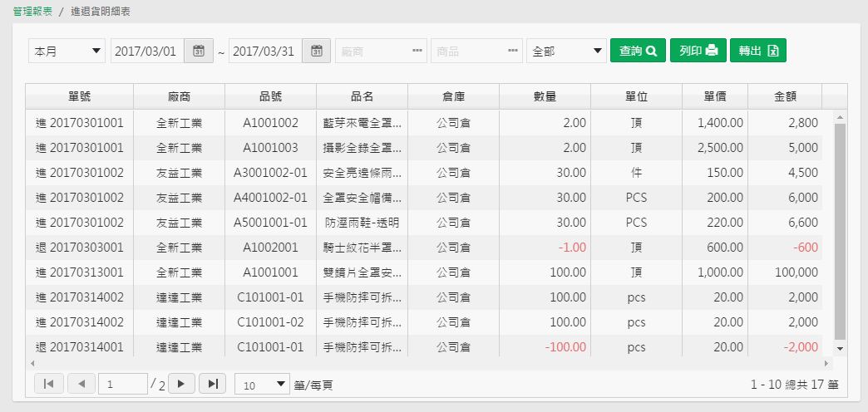Open the end date calendar picker

coord(317,51)
